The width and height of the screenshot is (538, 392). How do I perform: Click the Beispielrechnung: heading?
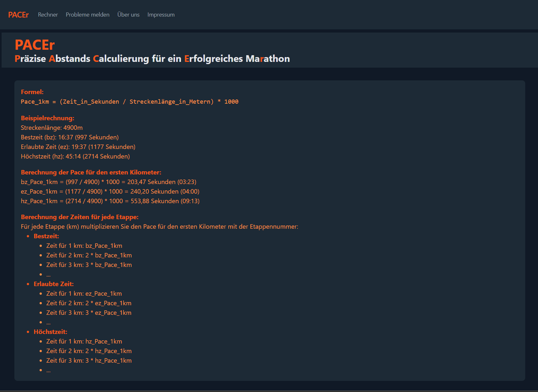(48, 118)
